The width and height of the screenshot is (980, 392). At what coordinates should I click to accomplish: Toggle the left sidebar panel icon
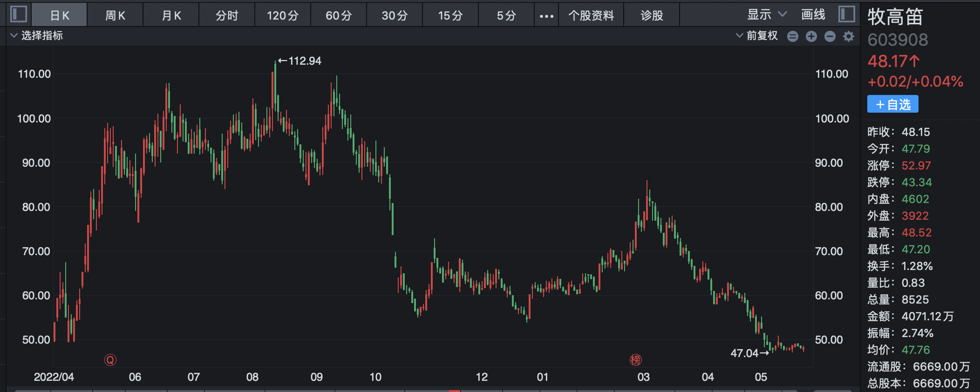pyautogui.click(x=19, y=14)
